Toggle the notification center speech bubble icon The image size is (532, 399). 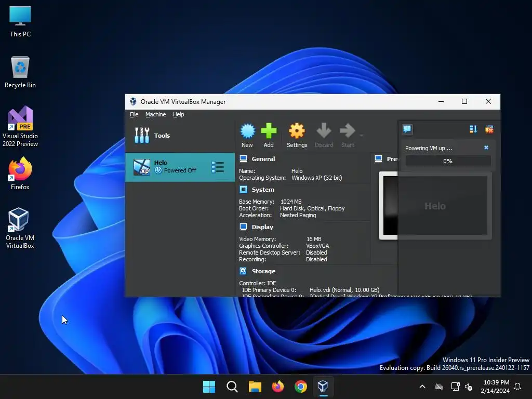coord(407,129)
